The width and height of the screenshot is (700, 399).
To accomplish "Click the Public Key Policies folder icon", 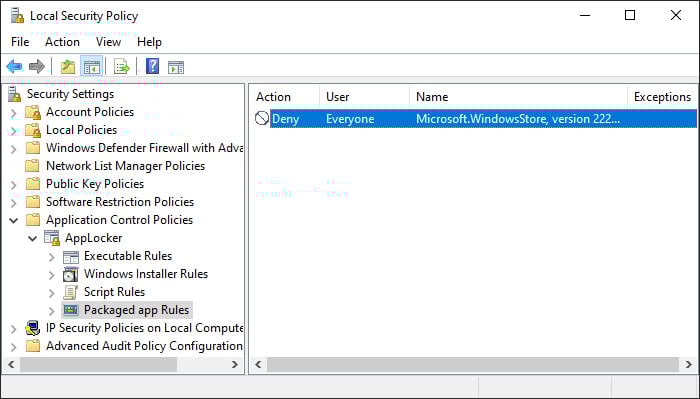I will 33,184.
